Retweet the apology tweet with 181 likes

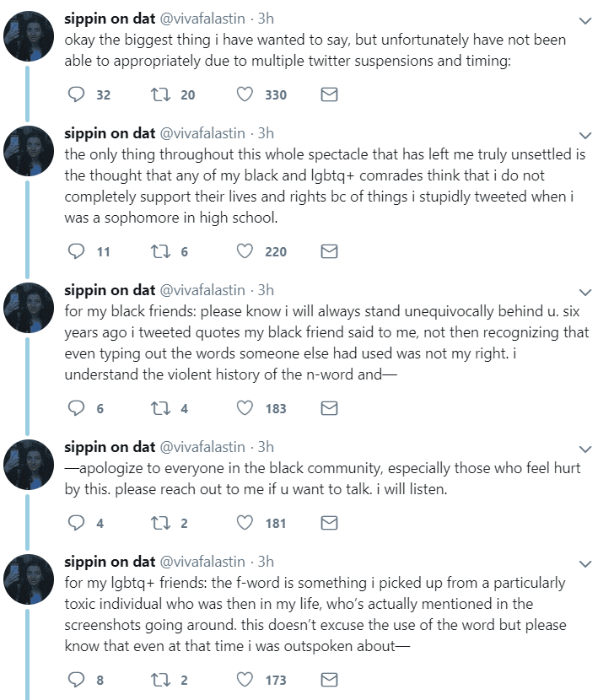[160, 523]
